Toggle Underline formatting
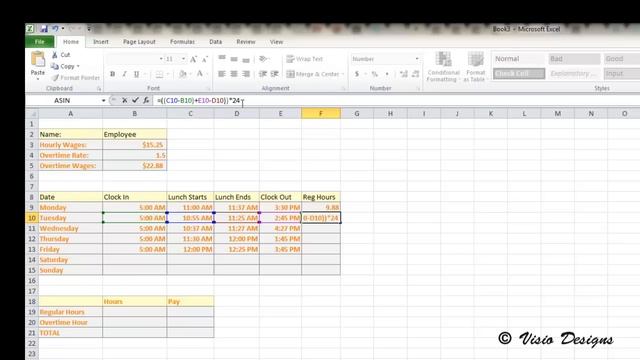 [x=136, y=74]
